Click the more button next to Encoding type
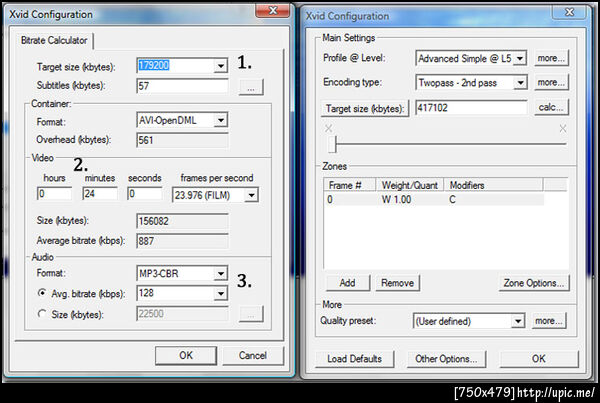600x403 pixels. (551, 82)
